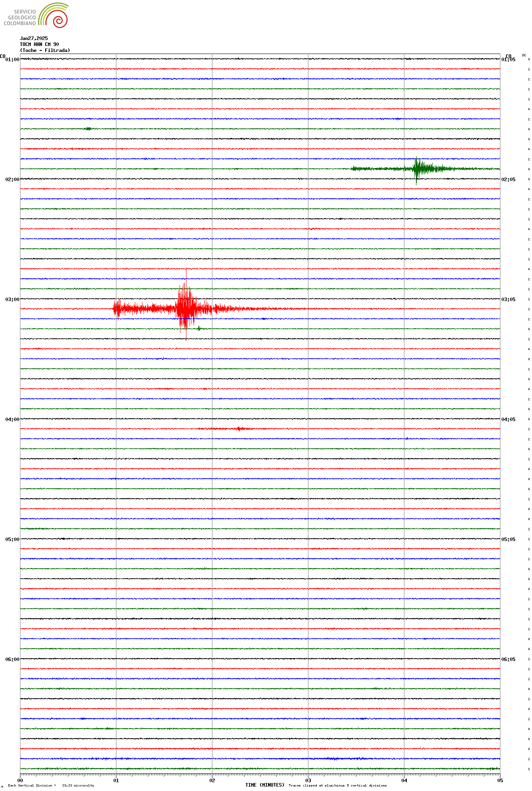532x791 pixels.
Task: Click the 02 minute tick label on bottom axis
Action: click(x=212, y=780)
